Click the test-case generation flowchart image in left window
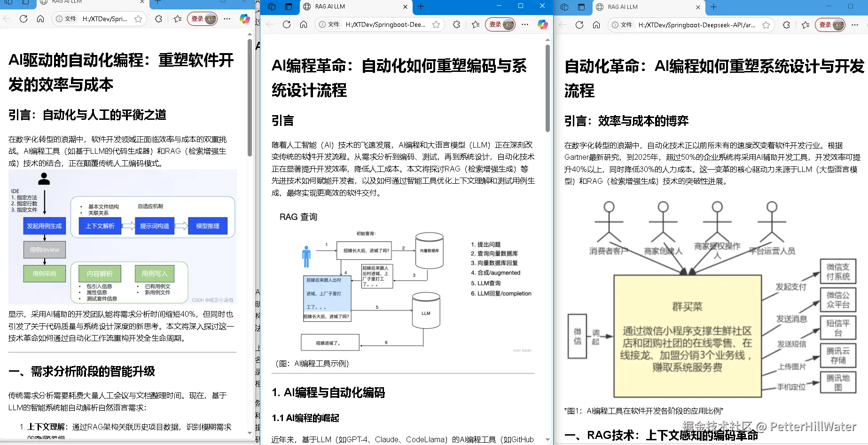The height and width of the screenshot is (445, 868). [x=123, y=237]
